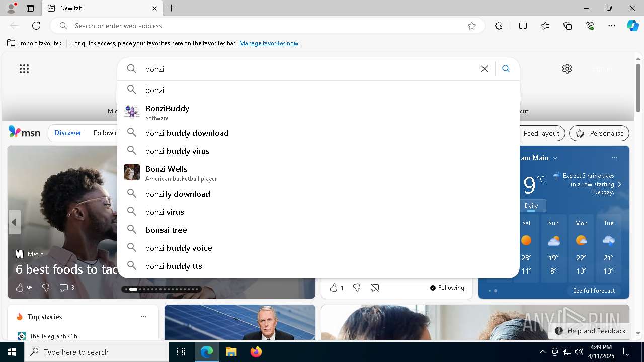644x362 pixels.
Task: Like the middle story card
Action: click(336, 288)
